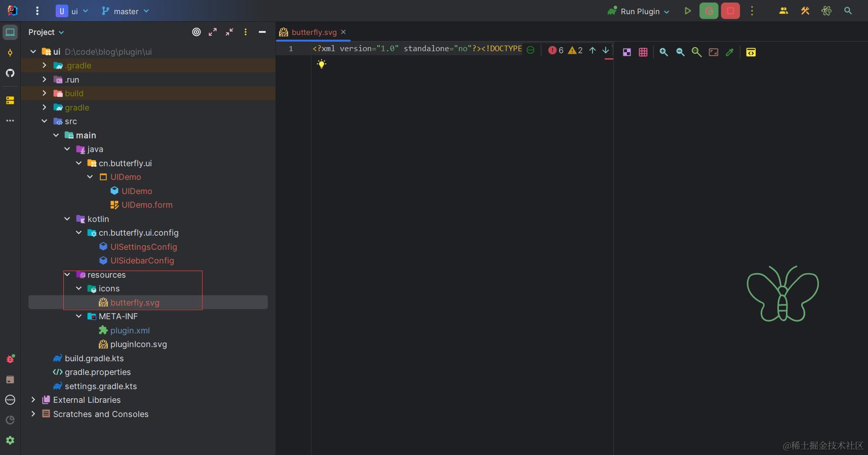Open the build tools hammer-wrench icon
Screen dimensions: 868x455
click(805, 11)
